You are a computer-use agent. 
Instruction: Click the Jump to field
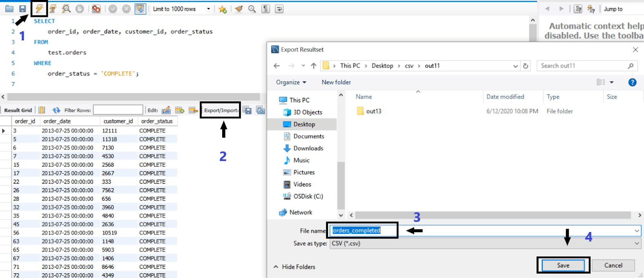pyautogui.click(x=623, y=9)
